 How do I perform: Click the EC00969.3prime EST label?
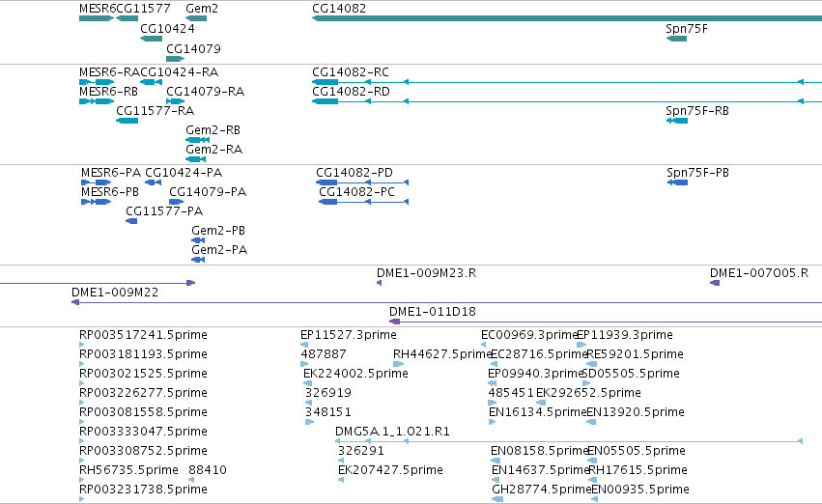click(529, 335)
